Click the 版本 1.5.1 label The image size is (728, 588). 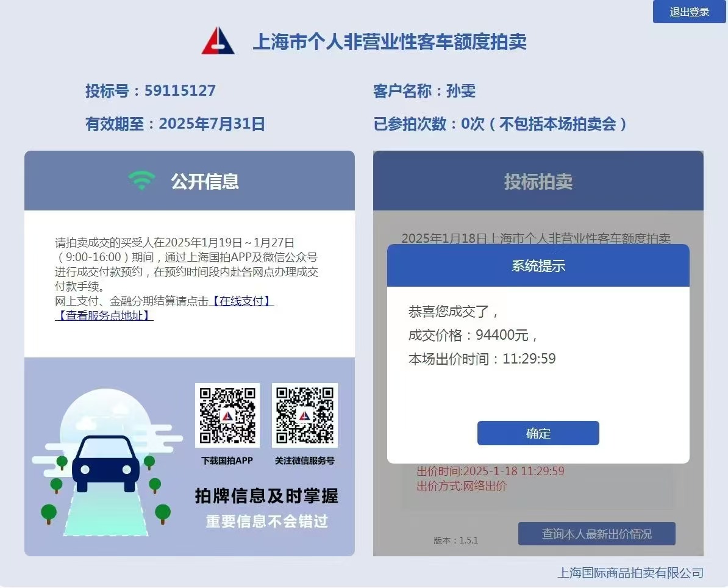pyautogui.click(x=455, y=540)
